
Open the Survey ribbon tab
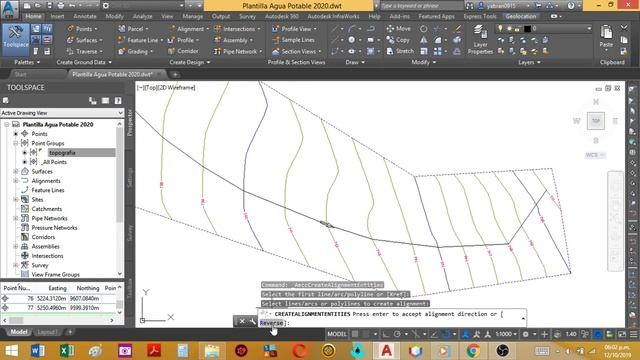247,16
